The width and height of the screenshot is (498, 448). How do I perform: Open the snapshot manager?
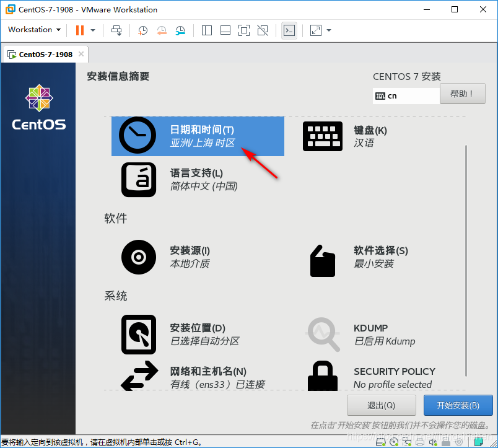pos(181,30)
